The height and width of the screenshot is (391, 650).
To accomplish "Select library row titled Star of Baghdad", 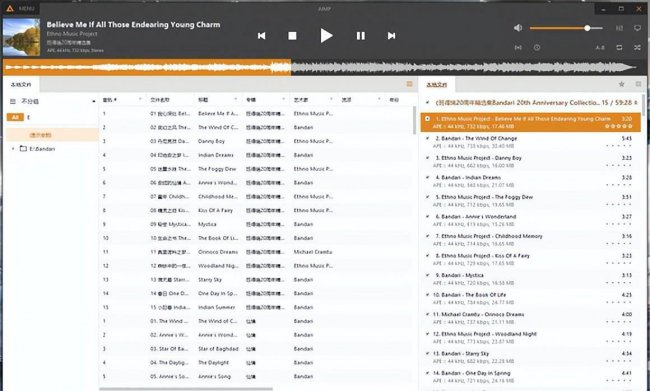I will click(x=255, y=349).
